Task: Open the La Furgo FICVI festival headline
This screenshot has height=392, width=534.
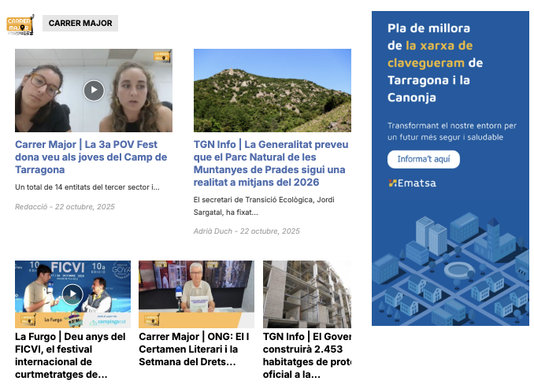Action: [x=71, y=355]
